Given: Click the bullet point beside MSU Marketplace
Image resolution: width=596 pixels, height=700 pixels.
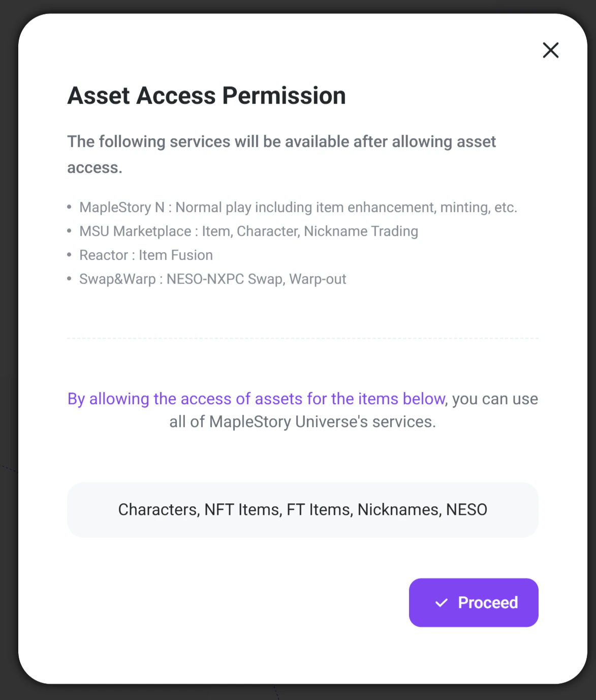Looking at the screenshot, I should (x=70, y=230).
